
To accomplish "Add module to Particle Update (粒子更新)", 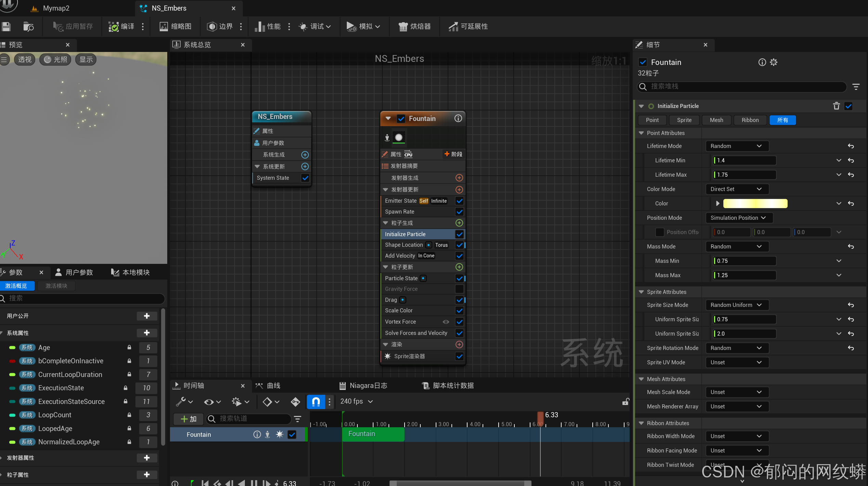I will click(x=459, y=267).
